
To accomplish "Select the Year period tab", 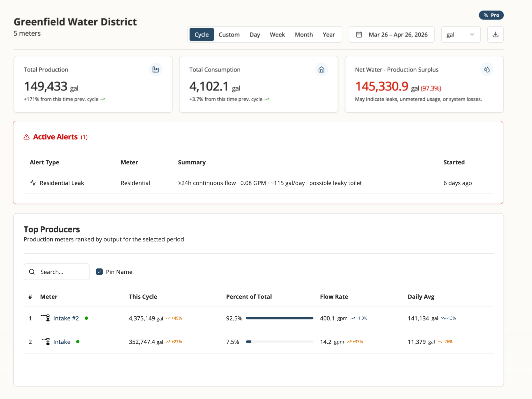I will (x=329, y=35).
